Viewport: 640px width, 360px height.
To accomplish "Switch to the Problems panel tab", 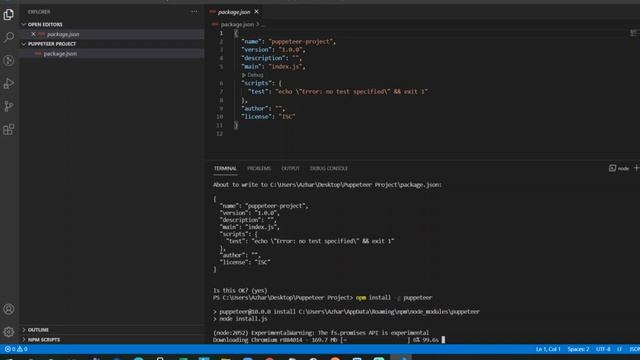I will click(x=259, y=168).
